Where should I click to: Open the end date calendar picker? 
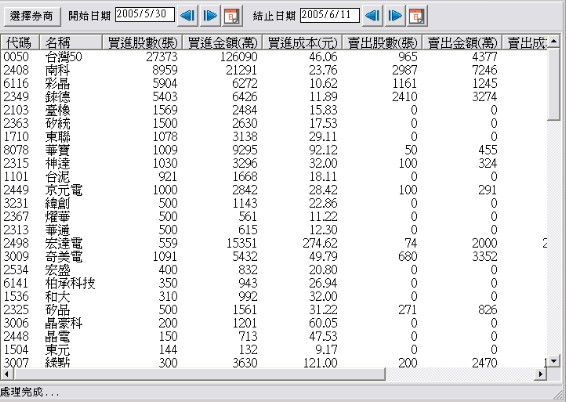click(417, 16)
